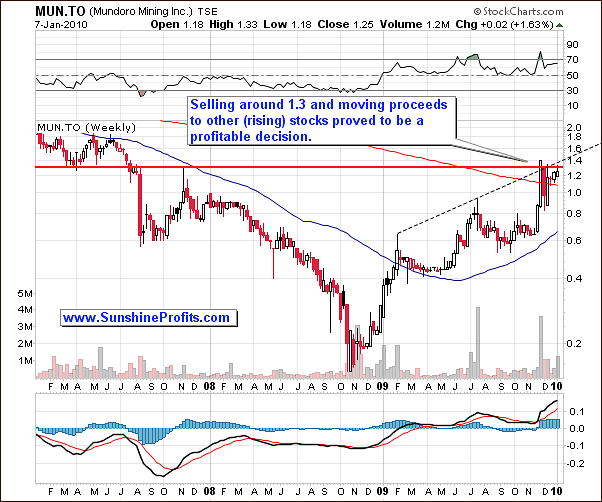
Task: Click the price axis label '1.2'
Action: pos(574,176)
